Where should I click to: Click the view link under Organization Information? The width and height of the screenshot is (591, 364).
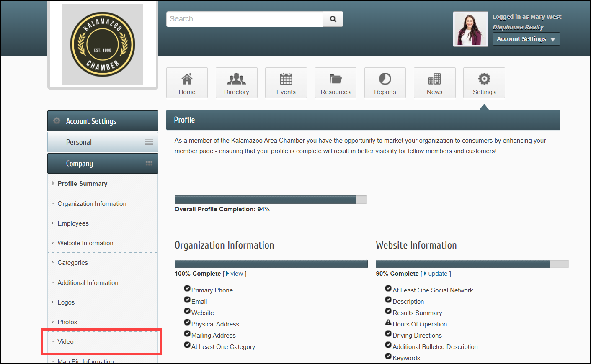[237, 274]
